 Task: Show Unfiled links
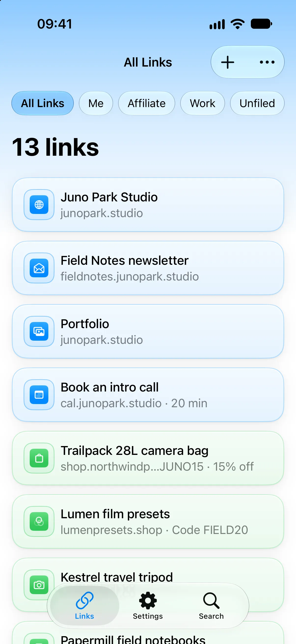tap(257, 103)
